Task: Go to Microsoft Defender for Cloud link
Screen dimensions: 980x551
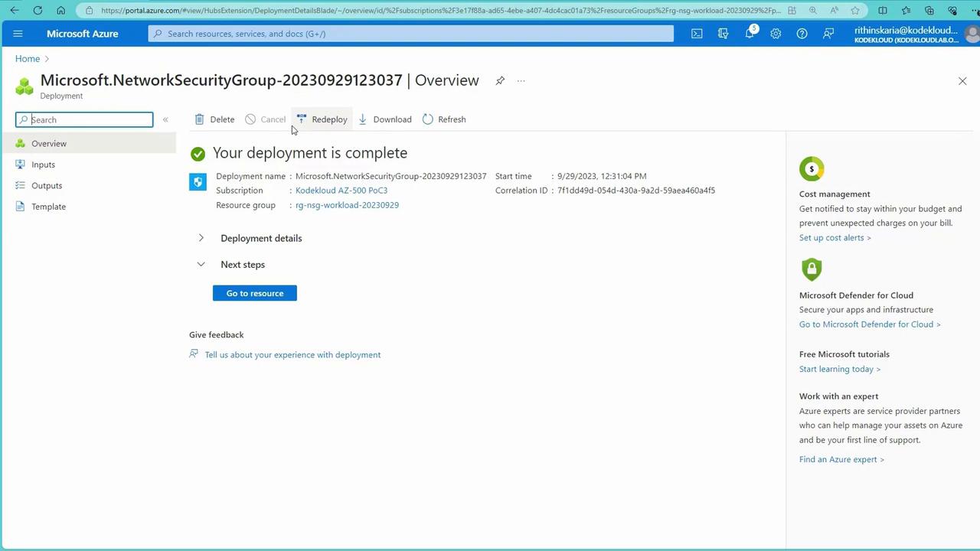Action: 870,324
